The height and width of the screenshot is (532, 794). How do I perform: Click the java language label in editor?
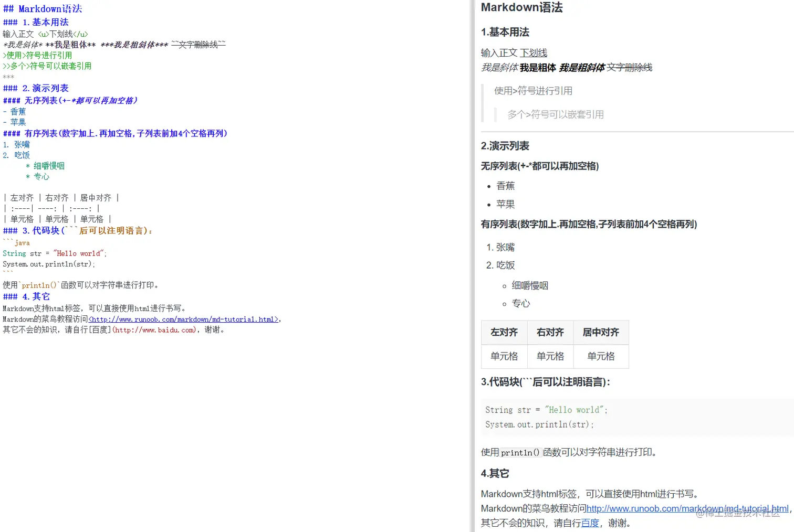[x=22, y=242]
